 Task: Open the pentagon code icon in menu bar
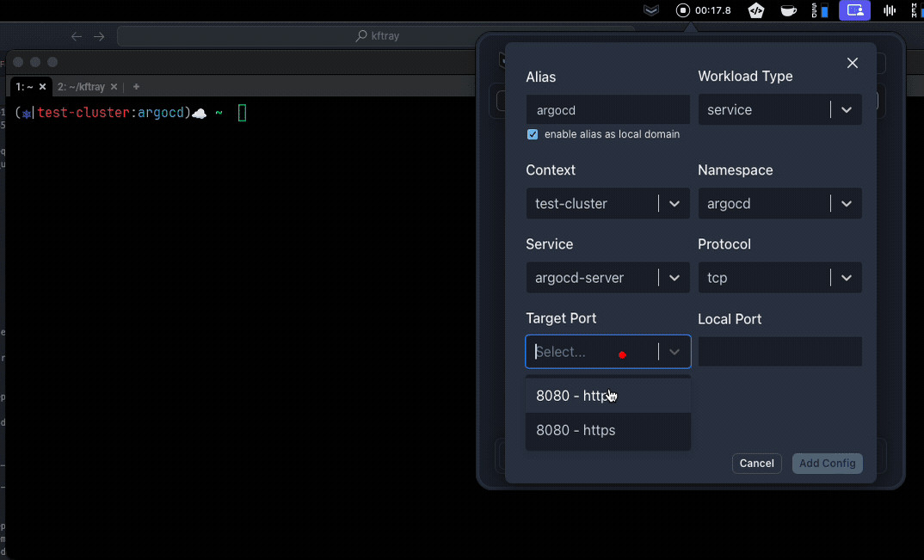756,10
